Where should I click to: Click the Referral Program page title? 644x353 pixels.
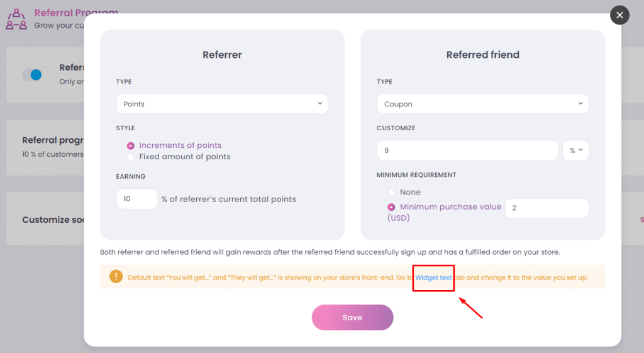76,13
